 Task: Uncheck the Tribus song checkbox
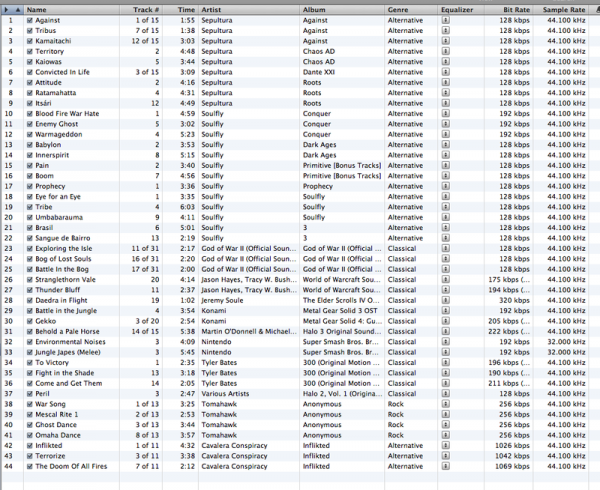coord(19,30)
